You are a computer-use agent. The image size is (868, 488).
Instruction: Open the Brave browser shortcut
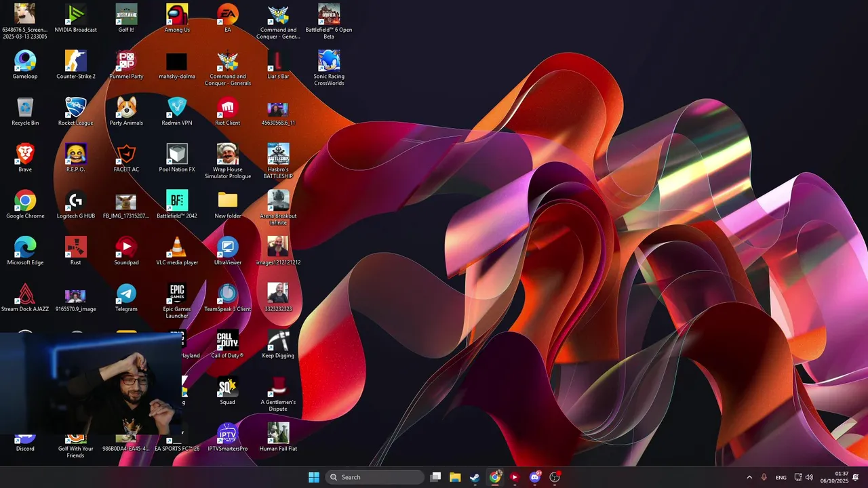(x=25, y=158)
